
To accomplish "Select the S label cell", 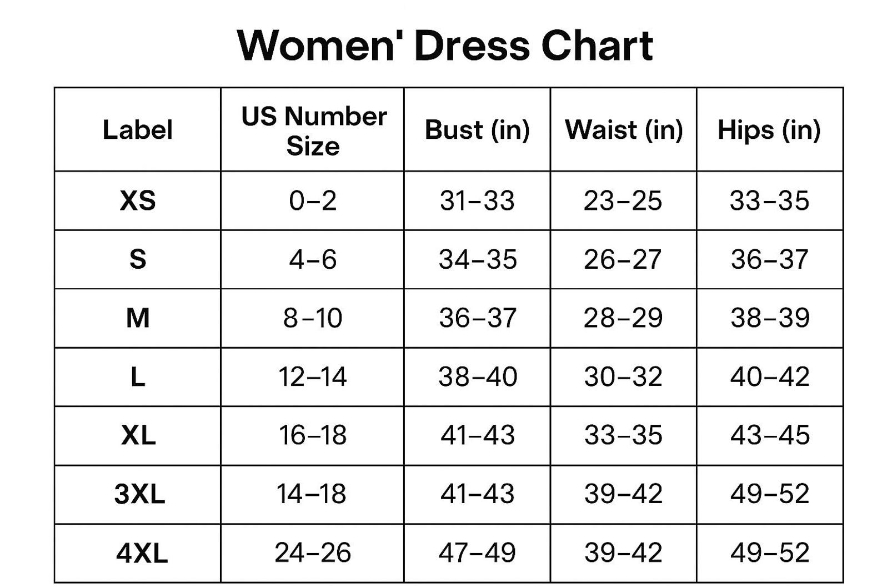I will point(138,259).
